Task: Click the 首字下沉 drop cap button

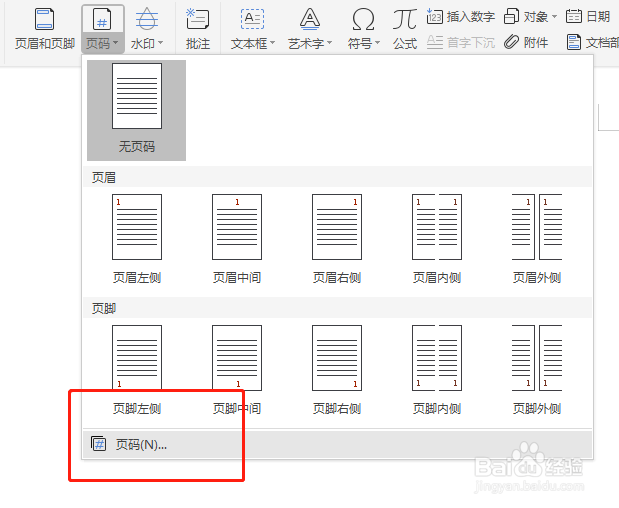Action: click(461, 42)
